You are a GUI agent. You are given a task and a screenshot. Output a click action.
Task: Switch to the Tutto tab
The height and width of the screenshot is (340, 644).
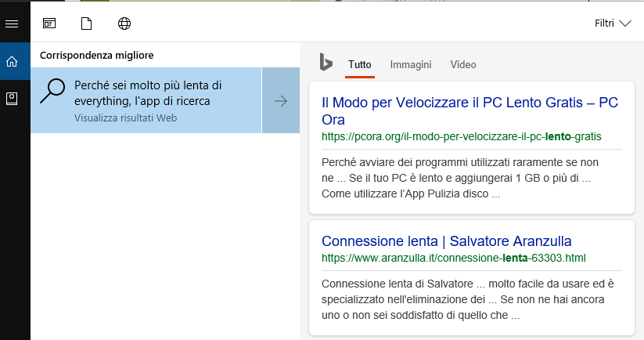(360, 65)
